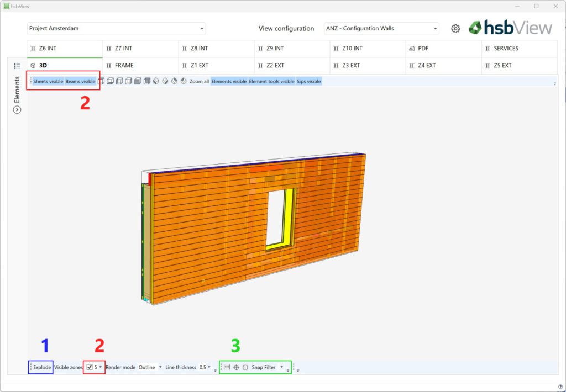Open the Snap Filter dropdown arrow
The image size is (566, 392).
click(281, 367)
